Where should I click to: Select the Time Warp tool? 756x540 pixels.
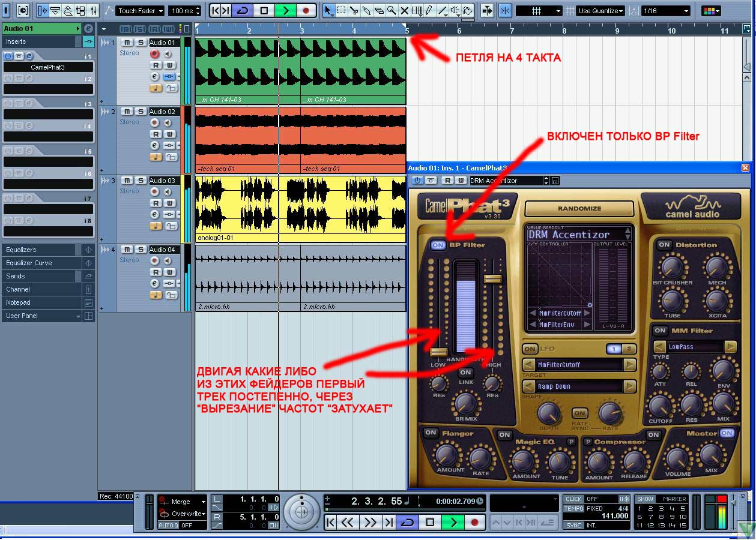click(417, 11)
